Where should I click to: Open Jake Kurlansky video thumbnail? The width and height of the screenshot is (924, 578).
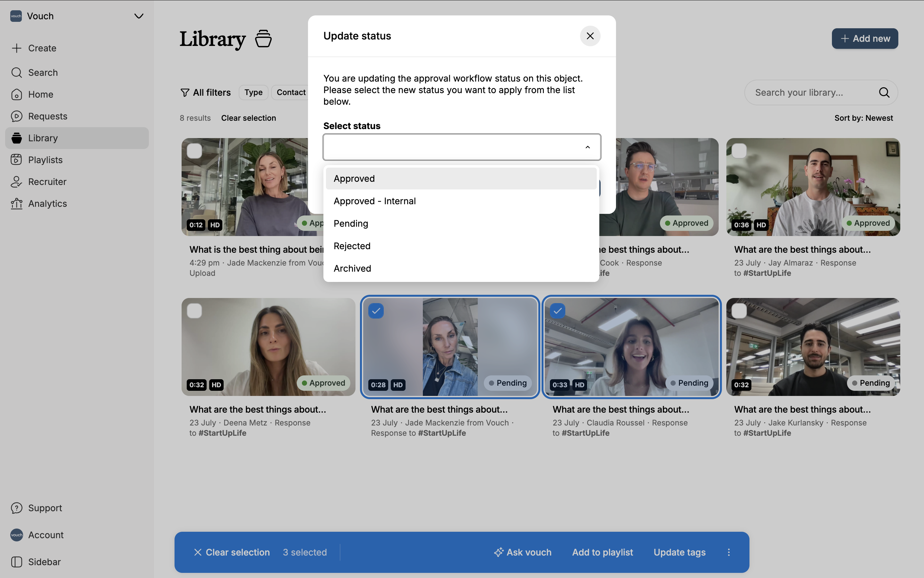tap(813, 347)
